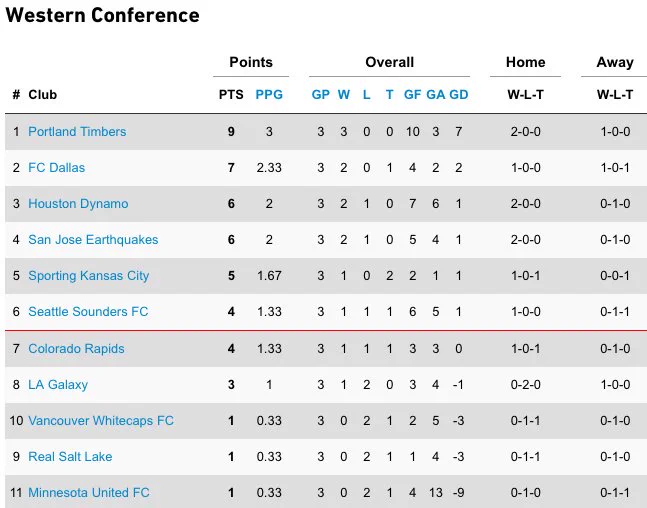Screen dimensions: 647x508
Task: Sort table by GF column
Action: pyautogui.click(x=412, y=95)
